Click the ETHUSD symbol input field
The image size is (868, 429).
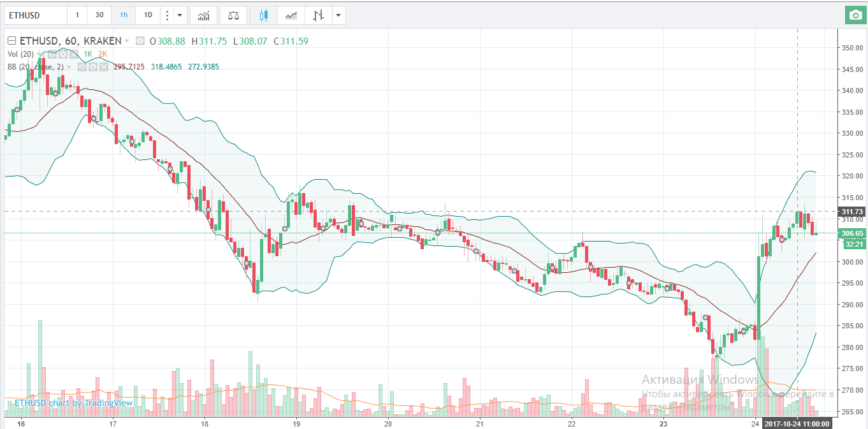coord(35,15)
